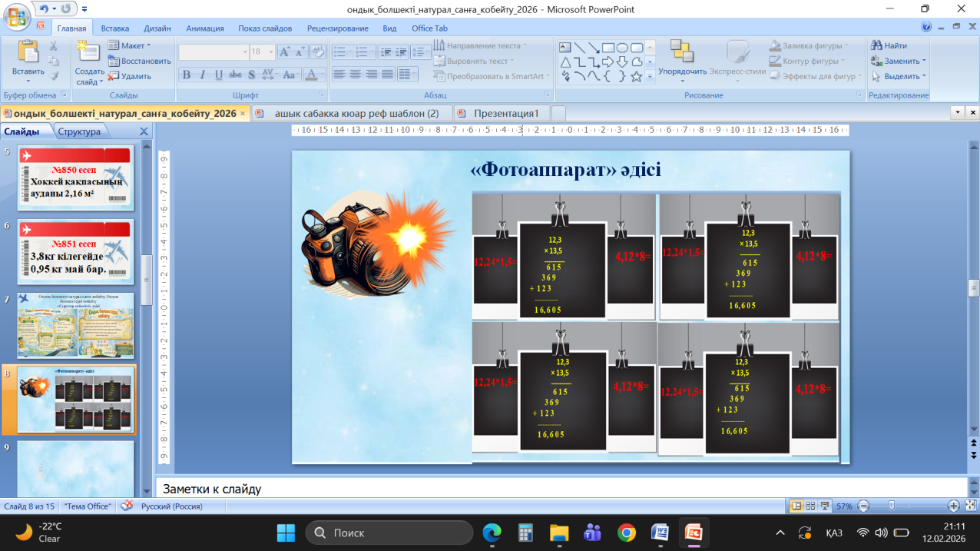Click Restore (Восстановить) slide button
The image size is (980, 551).
tap(140, 61)
